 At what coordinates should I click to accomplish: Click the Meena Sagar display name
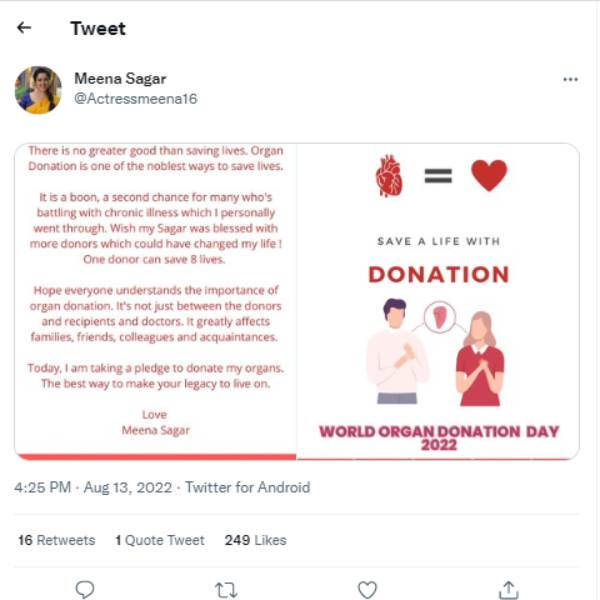point(120,78)
